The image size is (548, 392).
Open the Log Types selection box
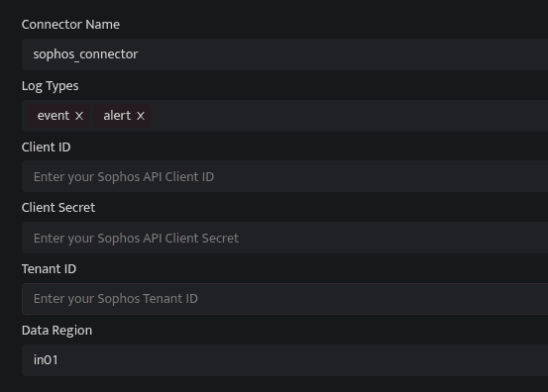point(284,116)
